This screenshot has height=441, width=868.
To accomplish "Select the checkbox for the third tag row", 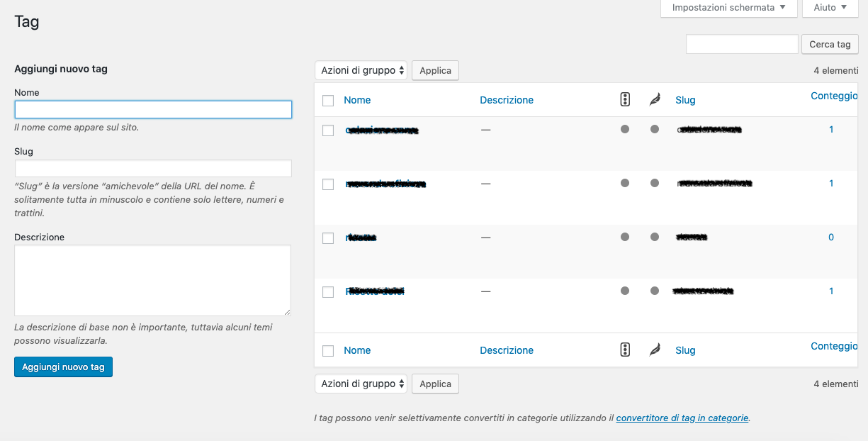I will 328,238.
